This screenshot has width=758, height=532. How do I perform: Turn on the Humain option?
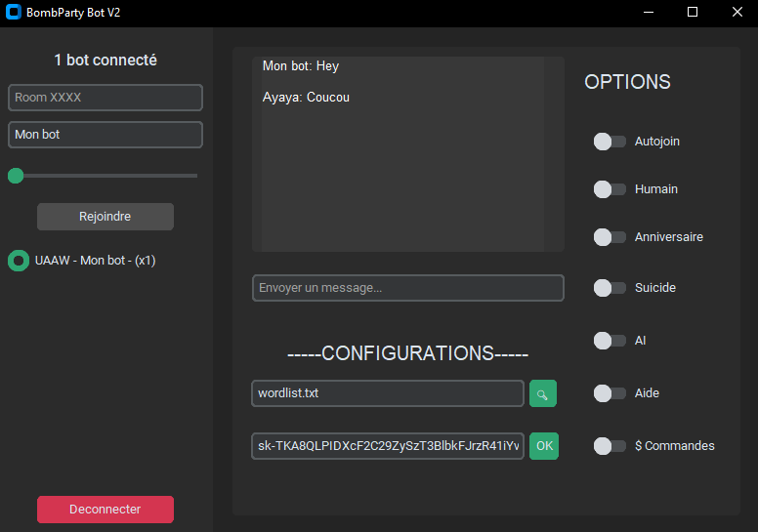(610, 189)
